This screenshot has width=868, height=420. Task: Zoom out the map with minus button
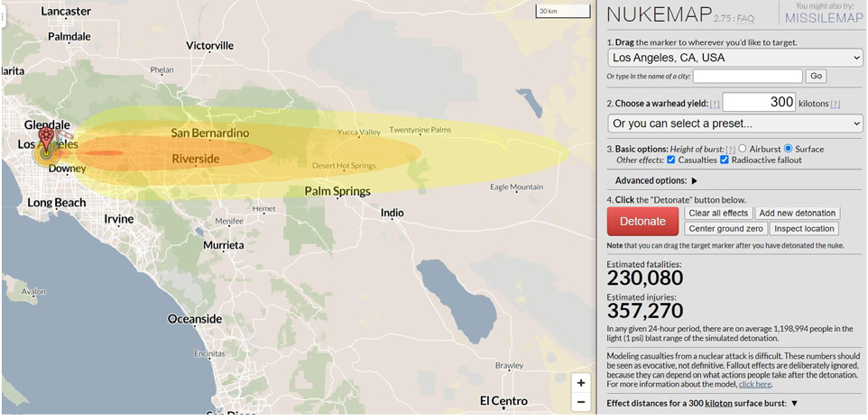point(581,402)
